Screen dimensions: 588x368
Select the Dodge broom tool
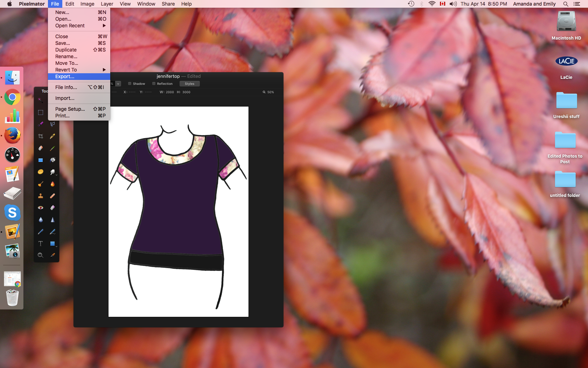pos(41,184)
